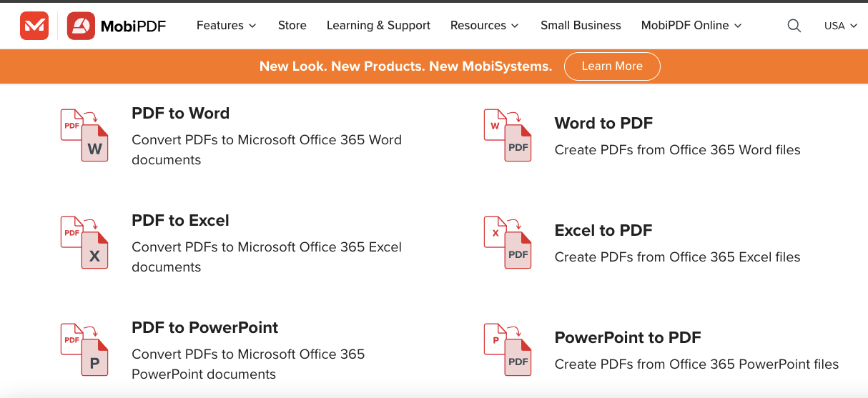Click the PDF to Word conversion icon
Viewport: 868px width, 398px height.
point(84,135)
